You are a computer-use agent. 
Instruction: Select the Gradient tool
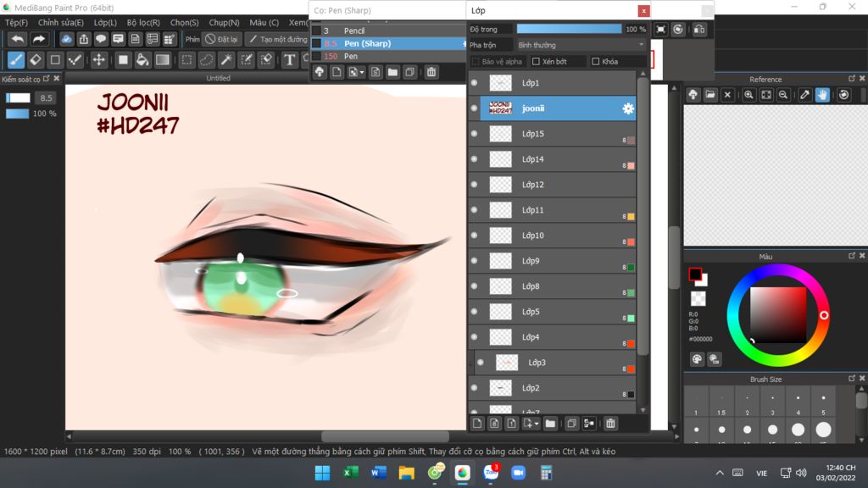162,60
